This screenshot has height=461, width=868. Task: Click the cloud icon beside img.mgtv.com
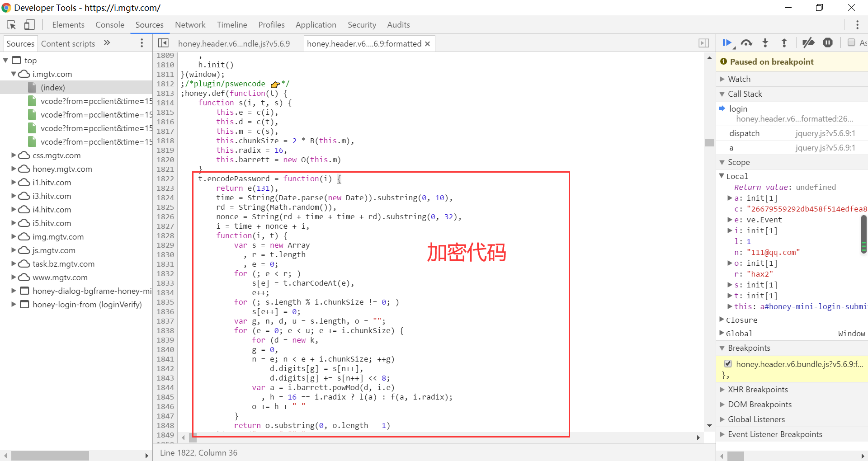click(x=24, y=236)
